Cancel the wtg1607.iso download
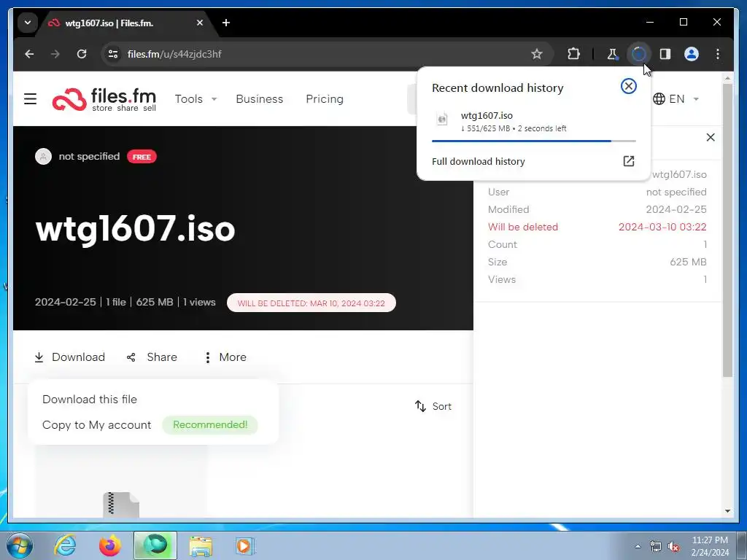Viewport: 747px width, 560px height. click(628, 86)
